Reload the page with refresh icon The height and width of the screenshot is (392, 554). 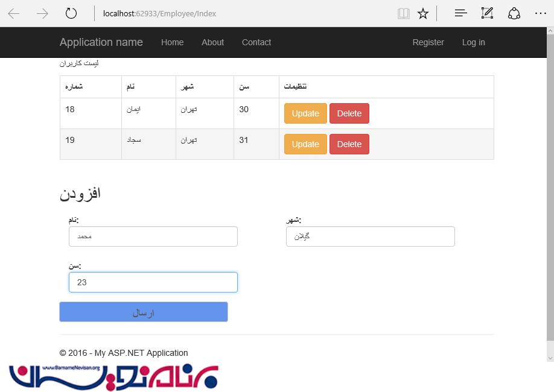71,13
